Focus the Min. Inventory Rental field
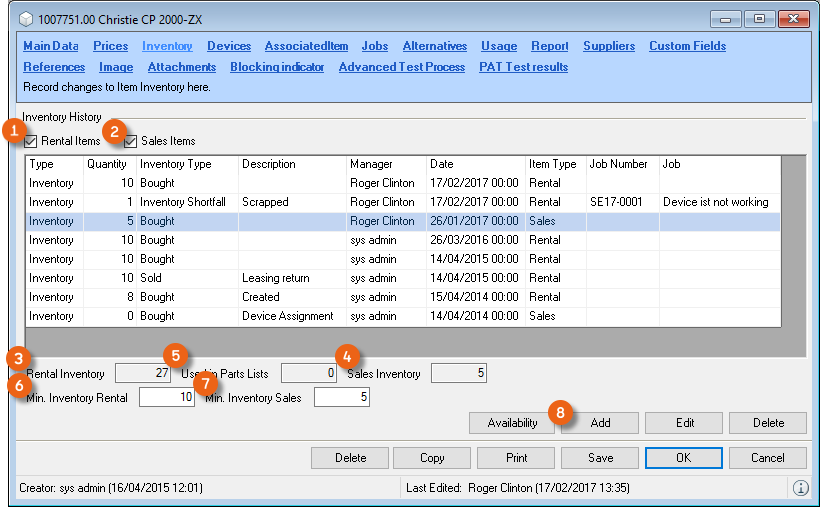The height and width of the screenshot is (507, 820). [x=166, y=398]
